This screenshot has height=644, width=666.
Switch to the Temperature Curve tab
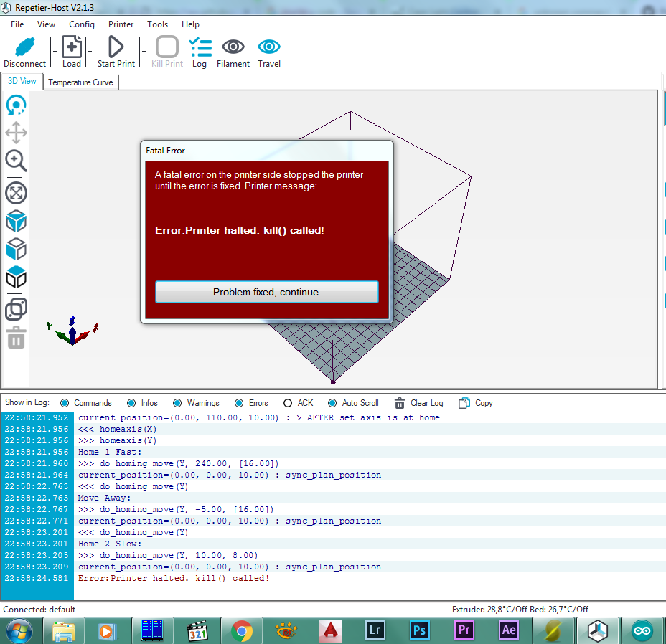click(x=80, y=82)
